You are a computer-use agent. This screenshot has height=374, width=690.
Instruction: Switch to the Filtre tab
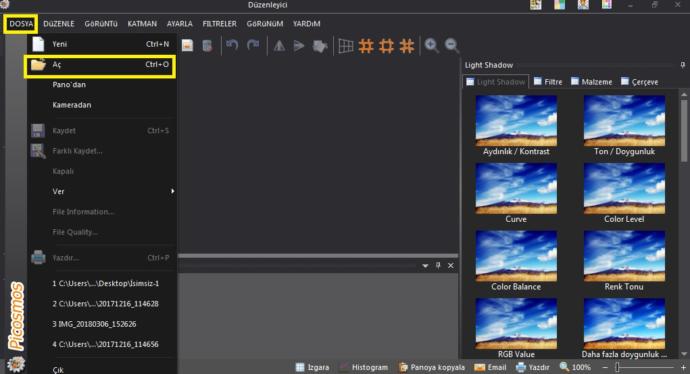click(548, 82)
